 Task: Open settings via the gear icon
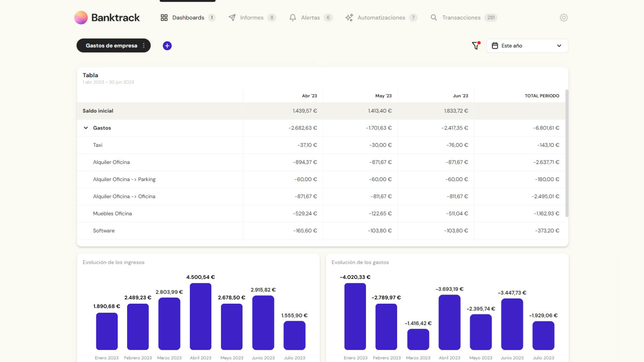tap(563, 18)
